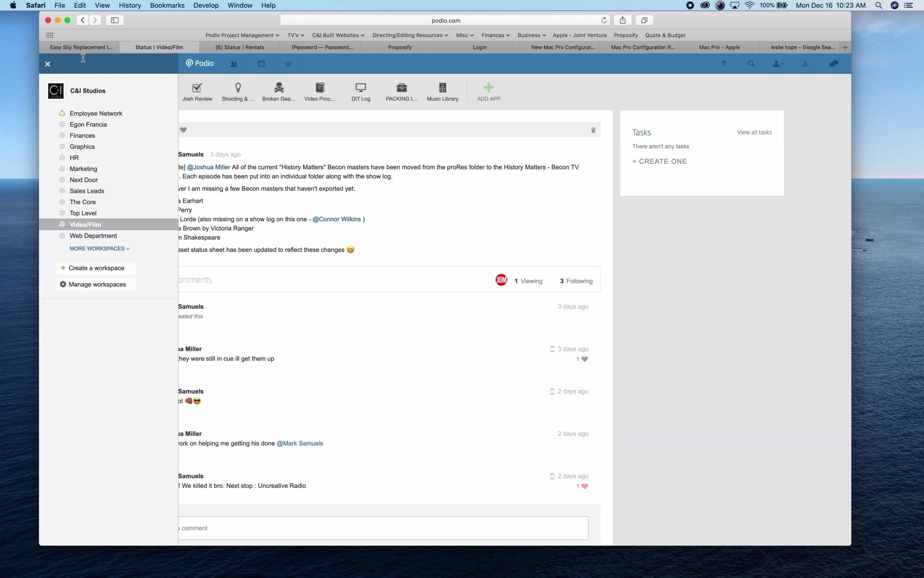This screenshot has width=924, height=578.
Task: Open Safari favorites grid icon
Action: pyautogui.click(x=50, y=35)
